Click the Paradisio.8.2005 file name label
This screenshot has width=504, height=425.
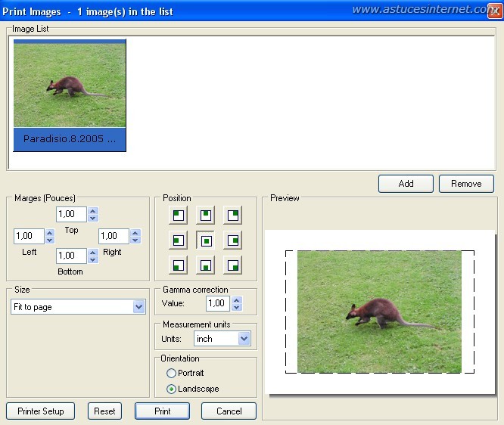70,139
